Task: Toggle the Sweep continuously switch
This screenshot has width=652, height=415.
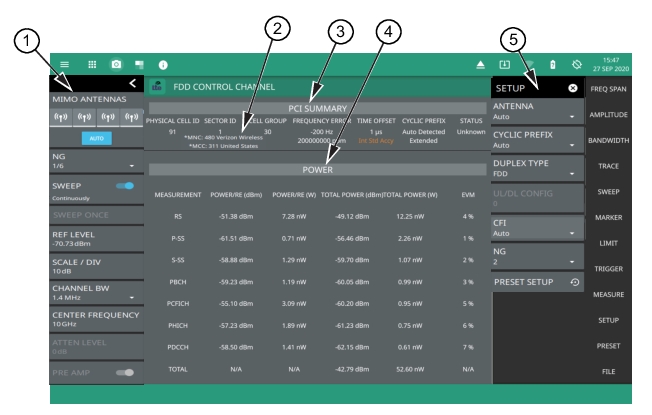Action: pos(125,186)
